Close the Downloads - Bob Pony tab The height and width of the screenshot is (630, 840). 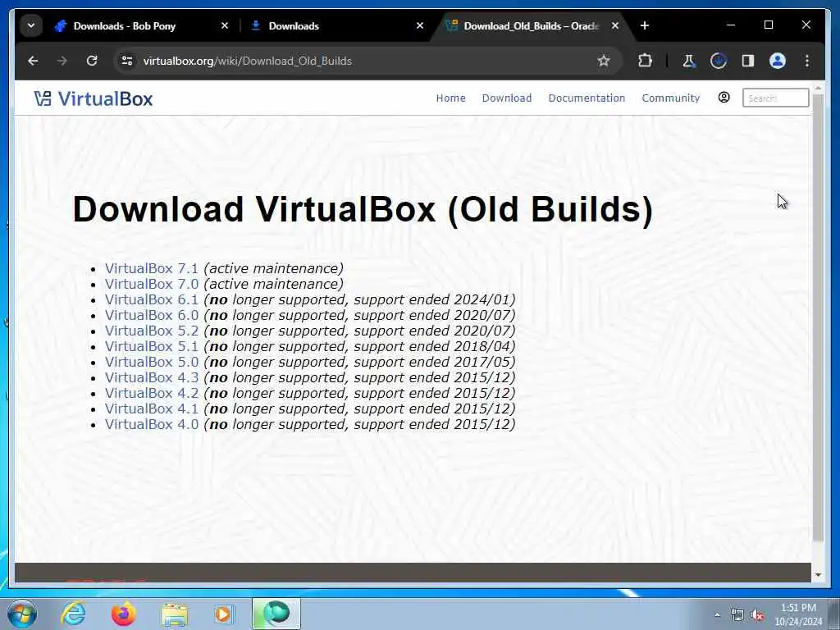[x=225, y=25]
